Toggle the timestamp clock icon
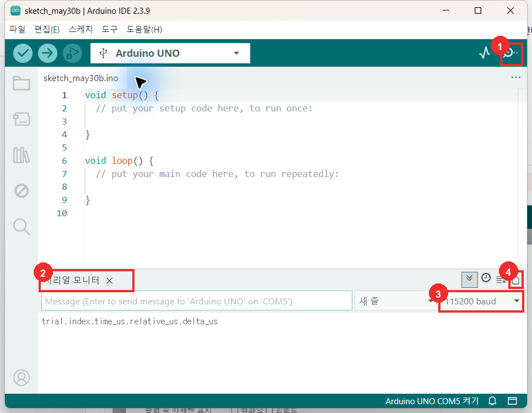532x413 pixels. tap(486, 278)
